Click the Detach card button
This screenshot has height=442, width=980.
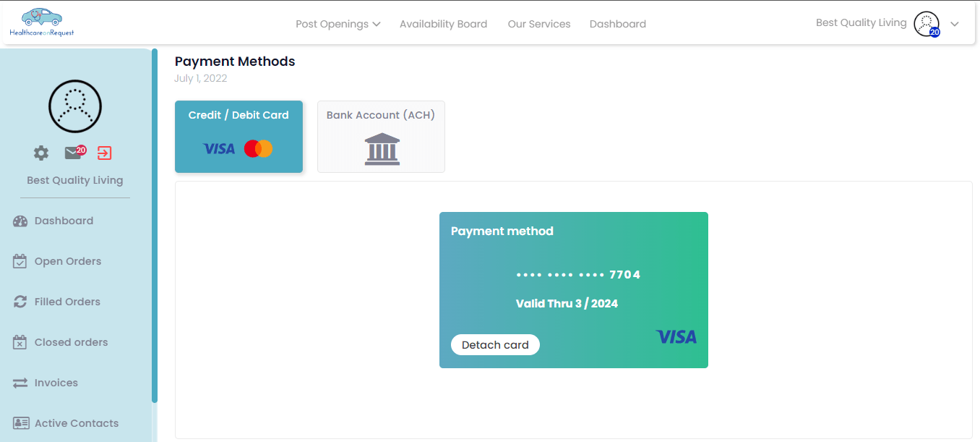point(495,345)
